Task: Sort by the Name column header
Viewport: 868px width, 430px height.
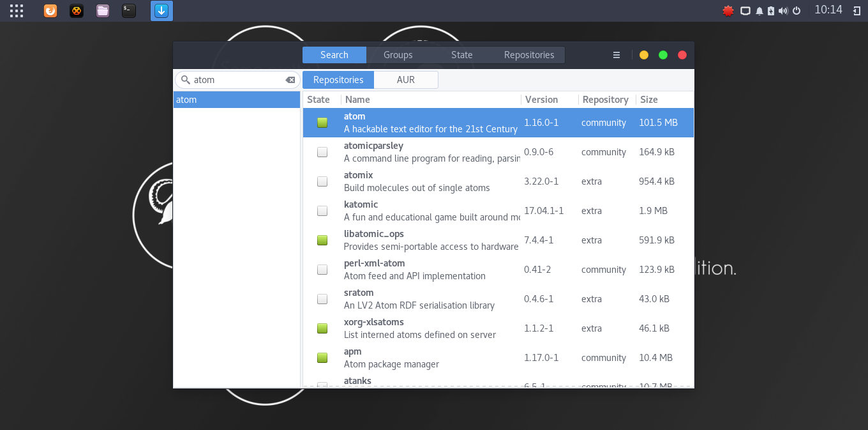Action: (431, 100)
